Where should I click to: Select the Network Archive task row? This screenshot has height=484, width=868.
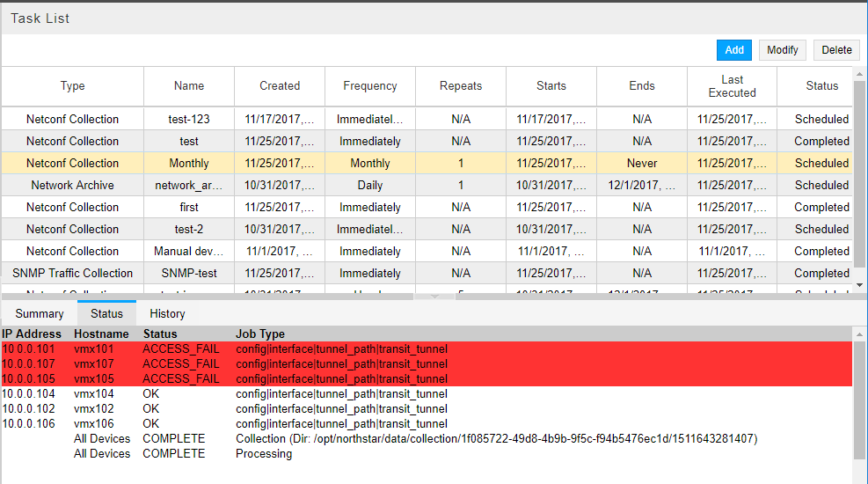click(x=72, y=186)
